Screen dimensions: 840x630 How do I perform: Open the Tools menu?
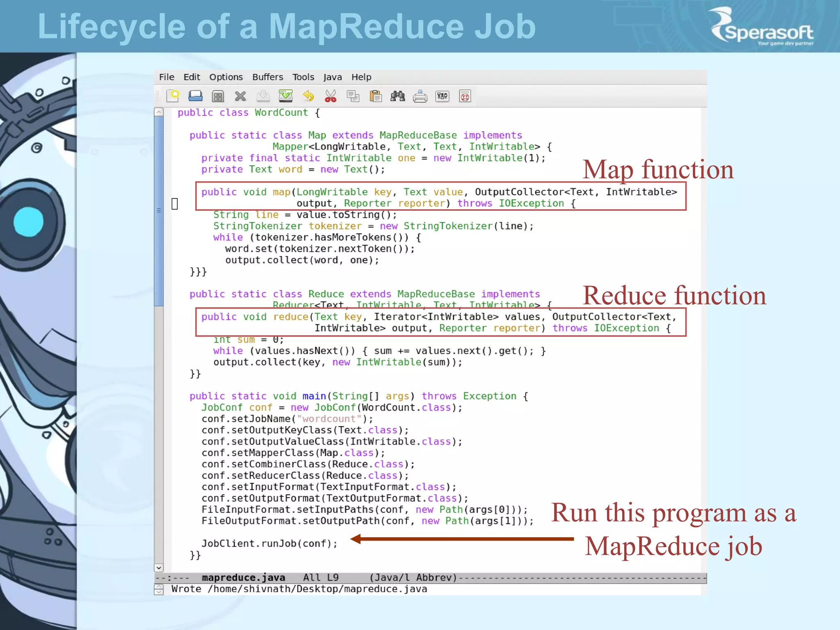pos(303,77)
